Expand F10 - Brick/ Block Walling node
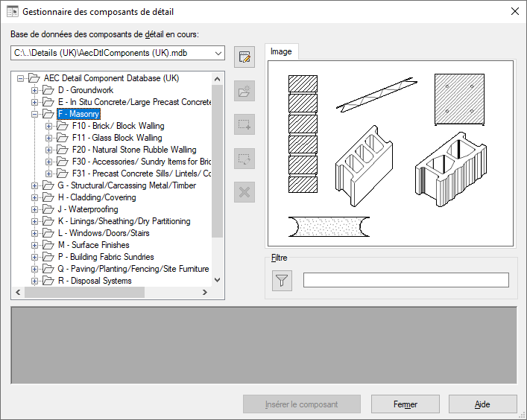Image resolution: width=527 pixels, height=420 pixels. (48, 127)
